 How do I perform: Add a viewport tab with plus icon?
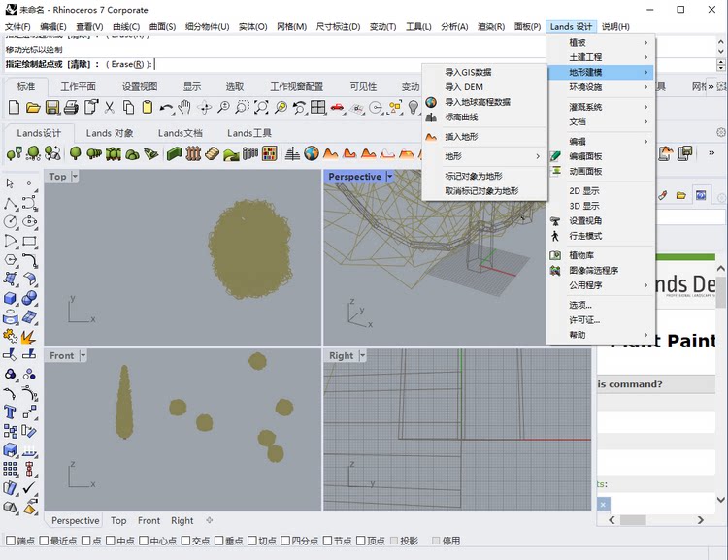pyautogui.click(x=210, y=520)
